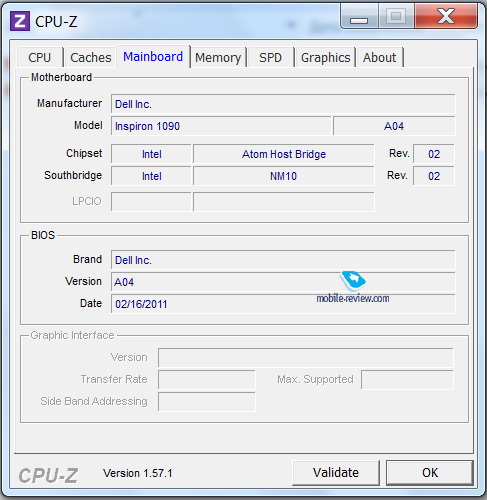Click the model revision A04 field

(x=394, y=126)
